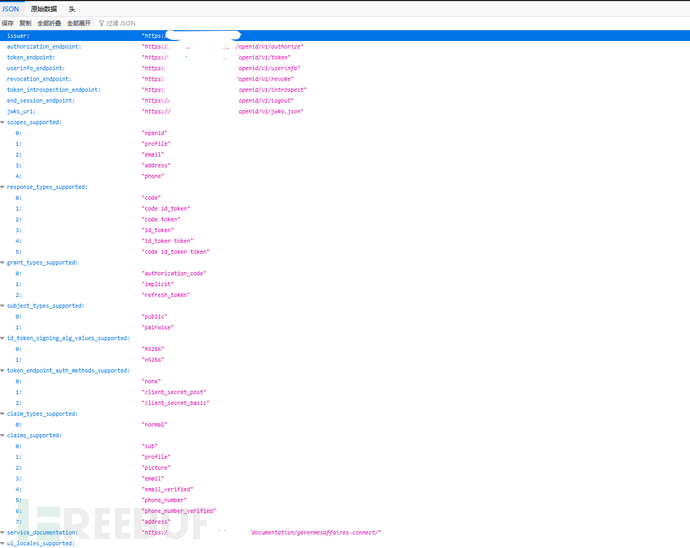Select the jwks_uri row
This screenshot has height=548, width=690.
pos(26,111)
